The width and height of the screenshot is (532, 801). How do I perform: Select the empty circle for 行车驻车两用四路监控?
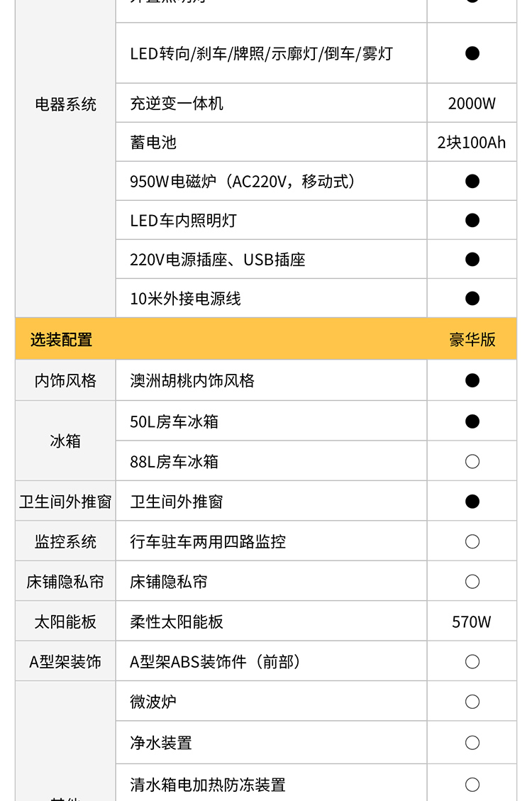[x=472, y=541]
